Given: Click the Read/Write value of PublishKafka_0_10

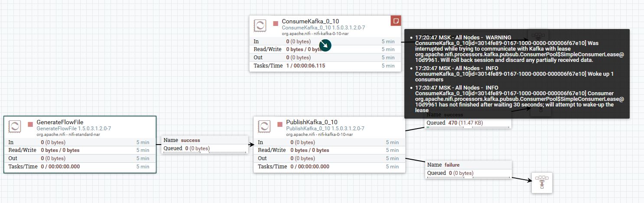Looking at the screenshot, I should point(310,150).
